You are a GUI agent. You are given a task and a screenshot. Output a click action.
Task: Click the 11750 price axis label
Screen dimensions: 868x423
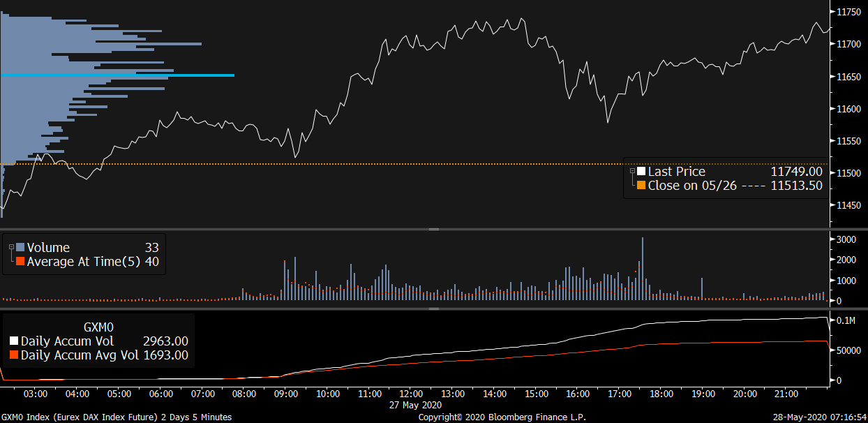click(848, 12)
